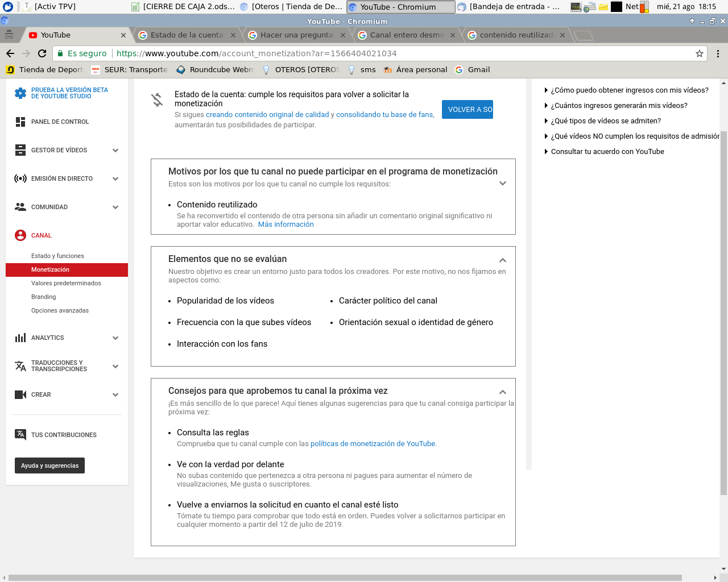
Task: Expand ¿Cómo puedo obtener ingresos con mis vídeos?
Action: click(627, 90)
